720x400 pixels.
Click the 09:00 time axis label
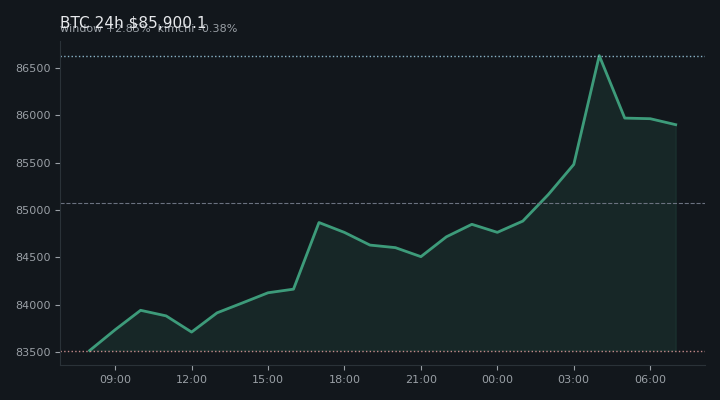[x=115, y=379]
